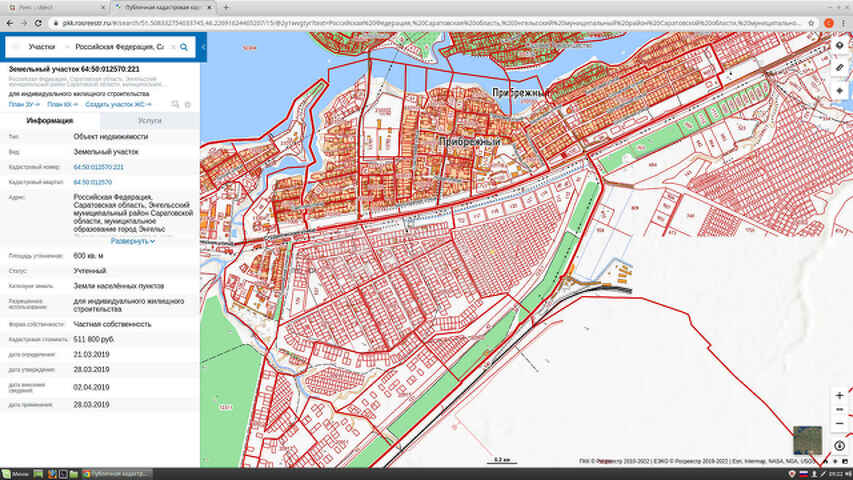
Task: Click the locate-me icon at top right of map
Action: 839,46
